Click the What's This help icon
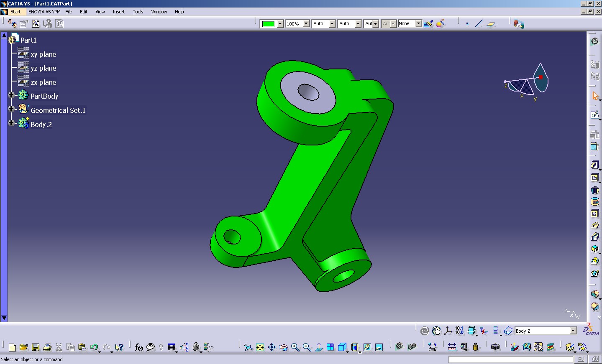Viewport: 602px width, 364px height. [119, 347]
